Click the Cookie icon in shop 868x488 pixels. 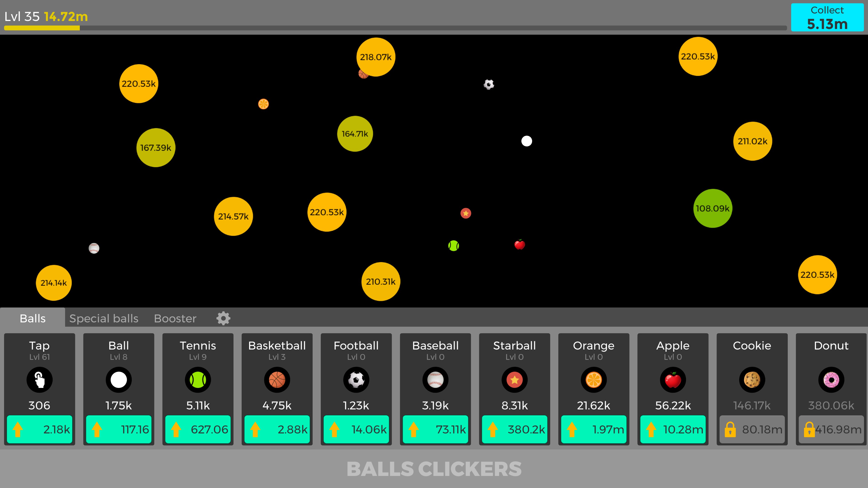pos(752,380)
